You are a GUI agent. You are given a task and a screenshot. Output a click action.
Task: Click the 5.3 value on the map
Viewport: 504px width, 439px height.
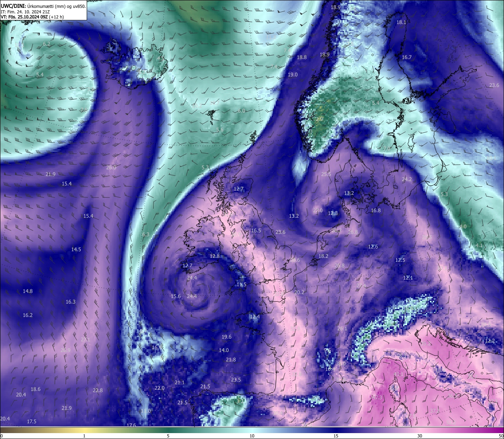444,194
